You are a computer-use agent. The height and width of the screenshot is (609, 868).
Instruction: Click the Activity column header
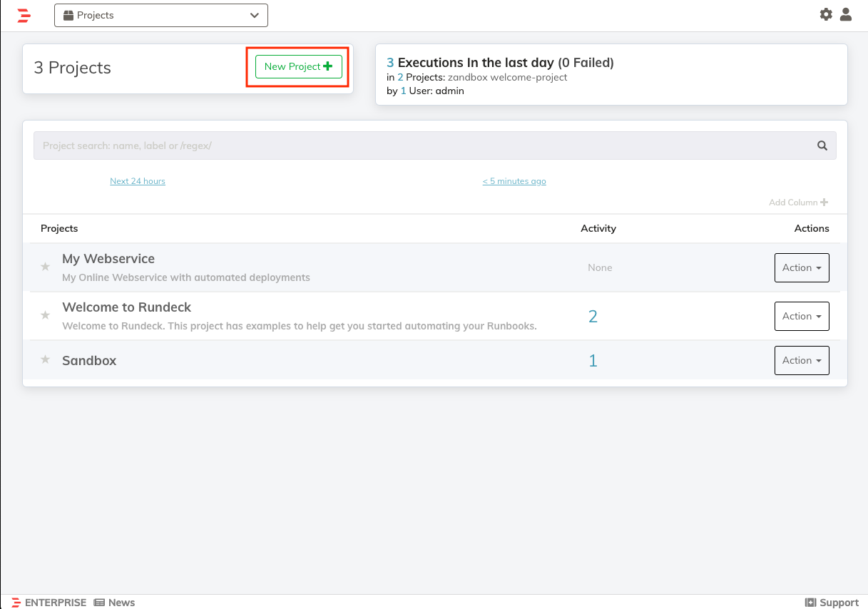[x=598, y=229]
